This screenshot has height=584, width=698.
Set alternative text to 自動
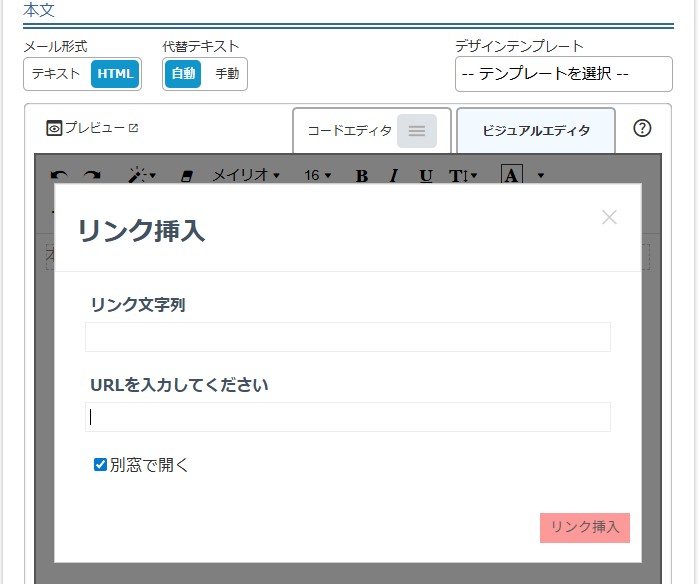pyautogui.click(x=183, y=74)
